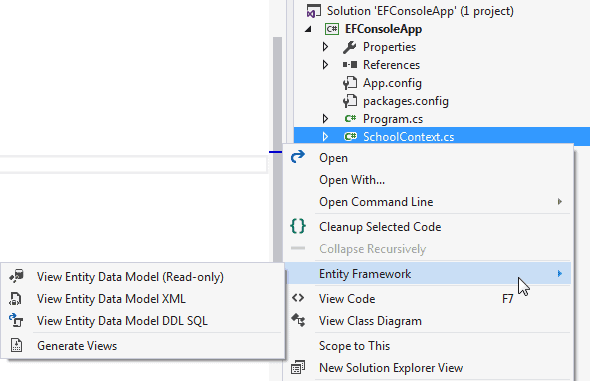Click the View Entity Data Model XML icon
Image resolution: width=590 pixels, height=381 pixels.
15,299
